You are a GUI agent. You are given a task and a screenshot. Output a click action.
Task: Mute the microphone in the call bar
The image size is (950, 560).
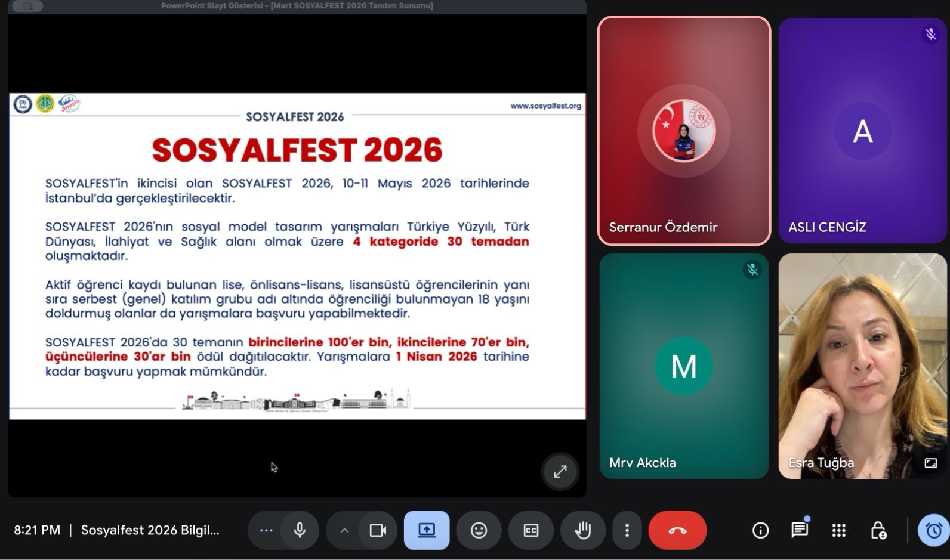pyautogui.click(x=300, y=530)
